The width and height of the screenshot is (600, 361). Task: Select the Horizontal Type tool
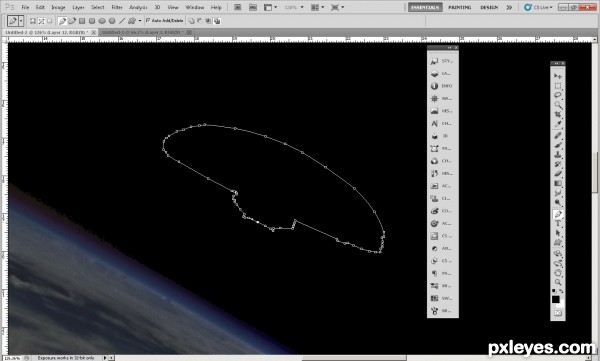pyautogui.click(x=558, y=224)
